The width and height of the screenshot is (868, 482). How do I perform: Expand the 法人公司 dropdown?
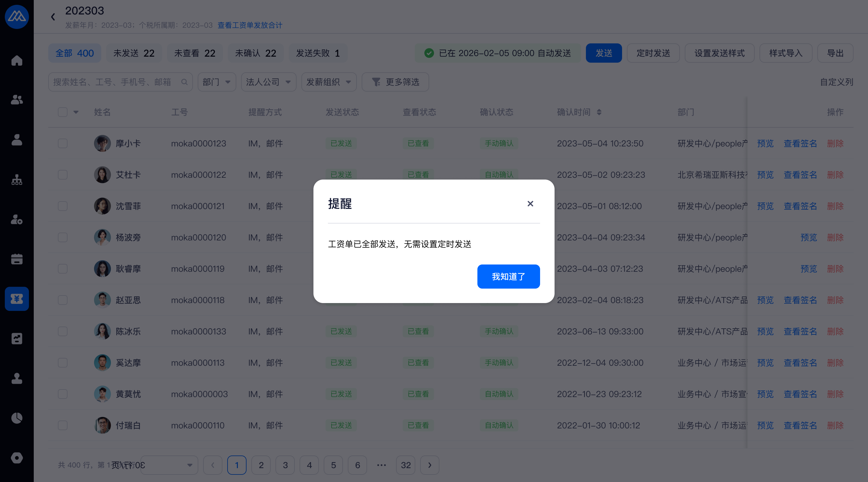pos(268,82)
